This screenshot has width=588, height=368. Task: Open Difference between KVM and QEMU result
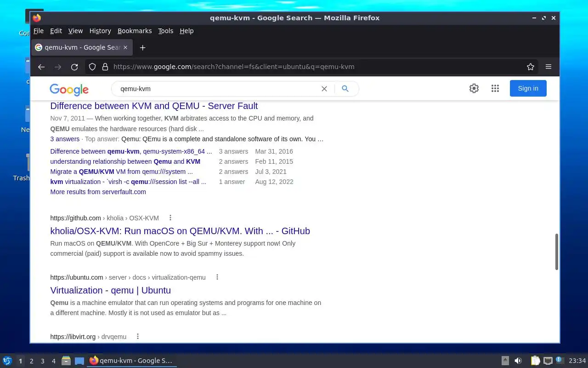point(154,106)
